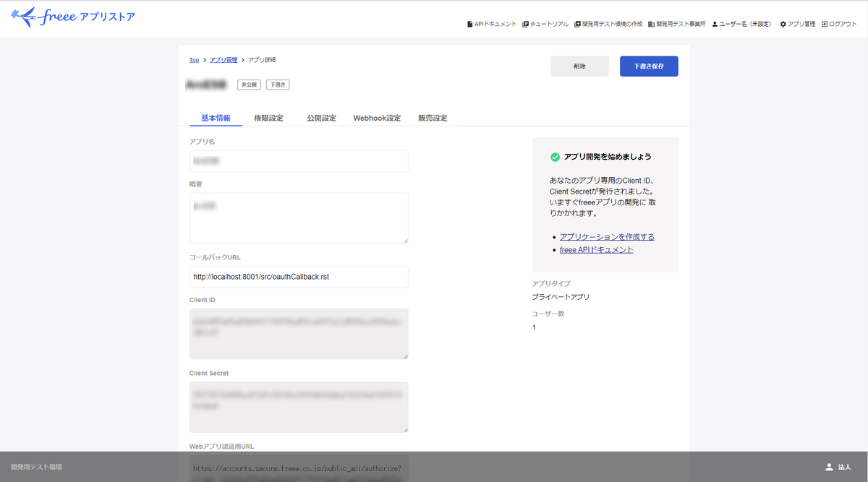Switch to the 権限設定 tab
The width and height of the screenshot is (868, 482).
[269, 117]
